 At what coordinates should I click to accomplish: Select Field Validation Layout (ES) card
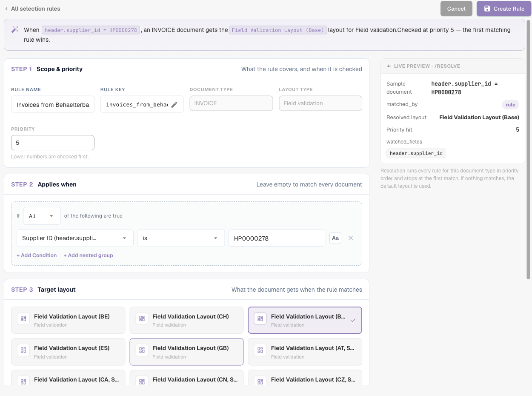(x=68, y=352)
